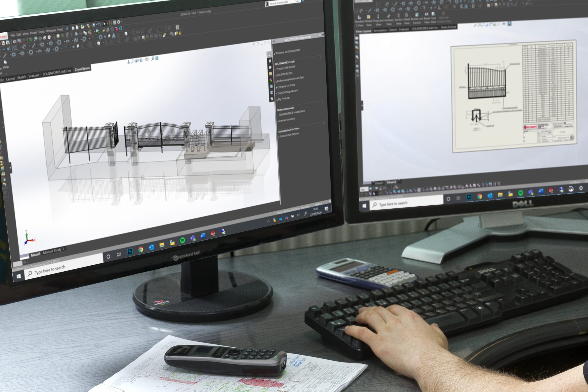Open Appearances color ball icon in task pane
Image resolution: width=588 pixels, height=392 pixels.
point(271,80)
